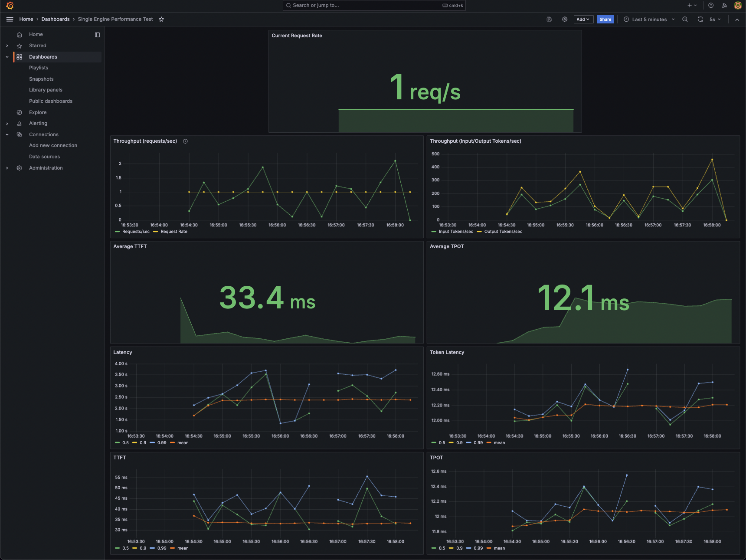
Task: Open Add new connection in sidebar
Action: [x=53, y=145]
